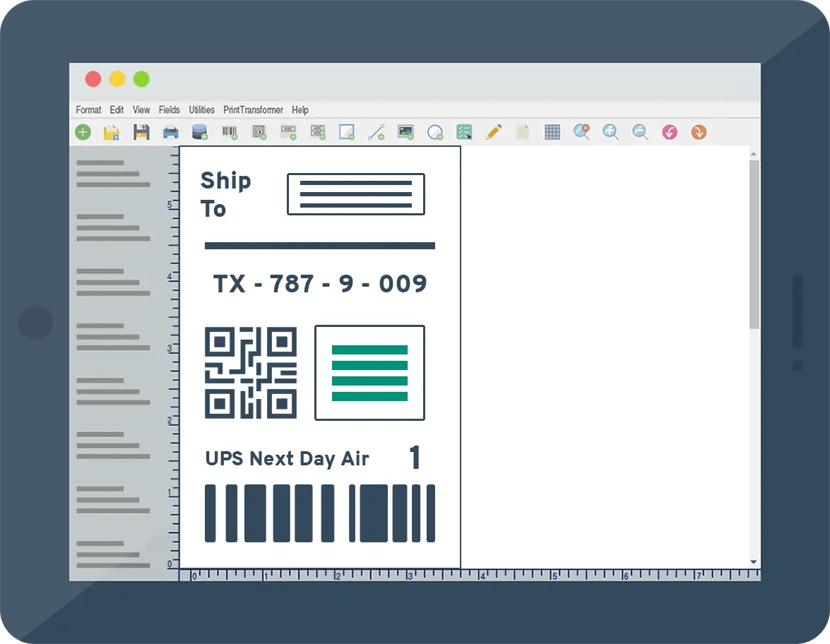Open the PrintTransformer menu
The height and width of the screenshot is (644, 830).
(253, 109)
